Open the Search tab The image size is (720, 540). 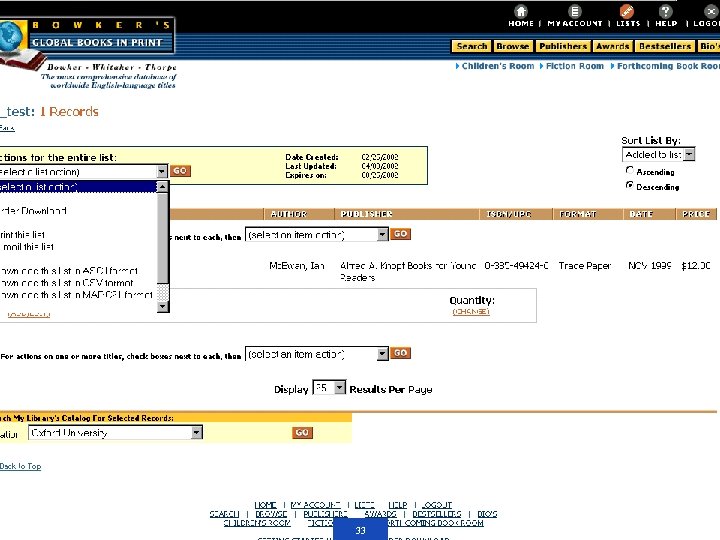click(472, 46)
